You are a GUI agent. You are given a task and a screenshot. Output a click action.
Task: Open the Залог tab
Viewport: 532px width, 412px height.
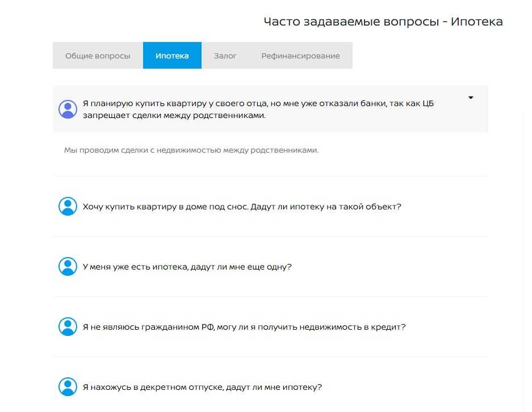coord(225,56)
